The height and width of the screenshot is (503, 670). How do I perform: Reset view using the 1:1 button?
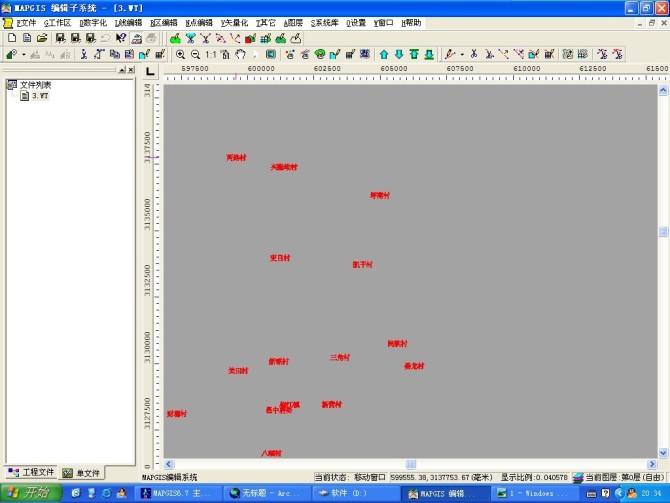coord(210,54)
